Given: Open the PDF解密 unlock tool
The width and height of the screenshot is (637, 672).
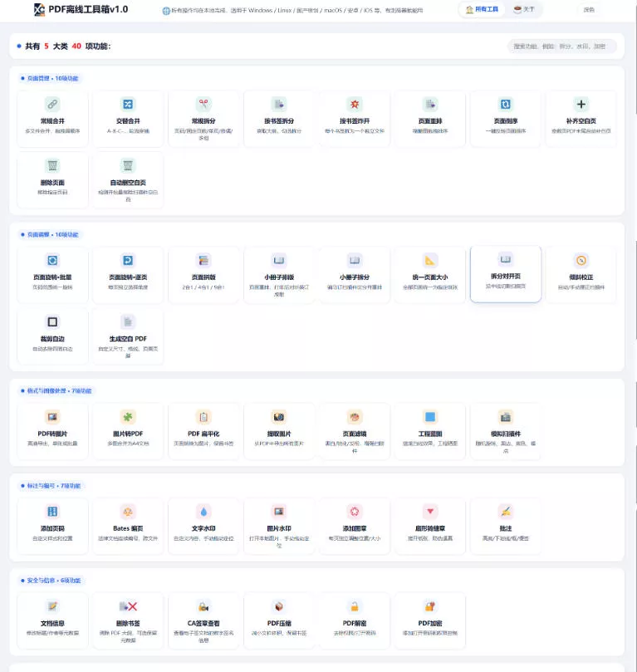Looking at the screenshot, I should pyautogui.click(x=355, y=621).
